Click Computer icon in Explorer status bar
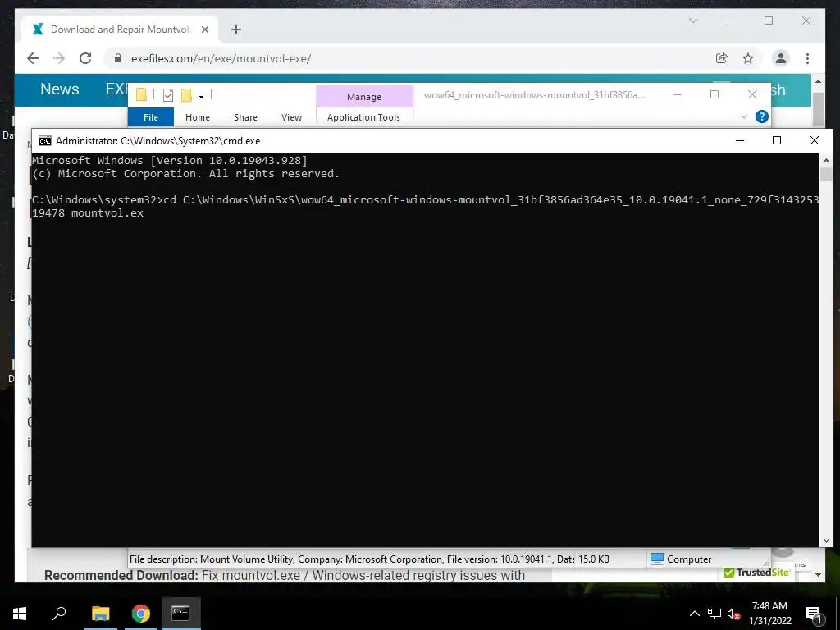Viewport: 840px width, 630px height. (657, 559)
